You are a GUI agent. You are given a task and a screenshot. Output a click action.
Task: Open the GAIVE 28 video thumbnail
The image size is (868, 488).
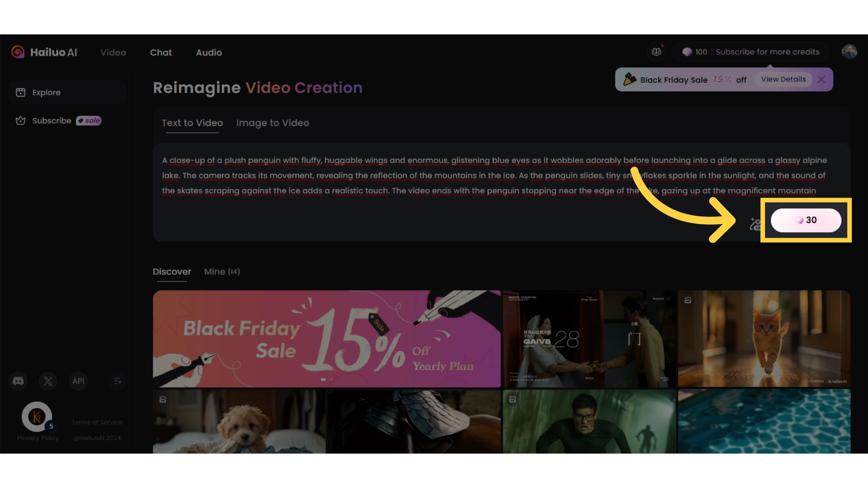pyautogui.click(x=589, y=338)
